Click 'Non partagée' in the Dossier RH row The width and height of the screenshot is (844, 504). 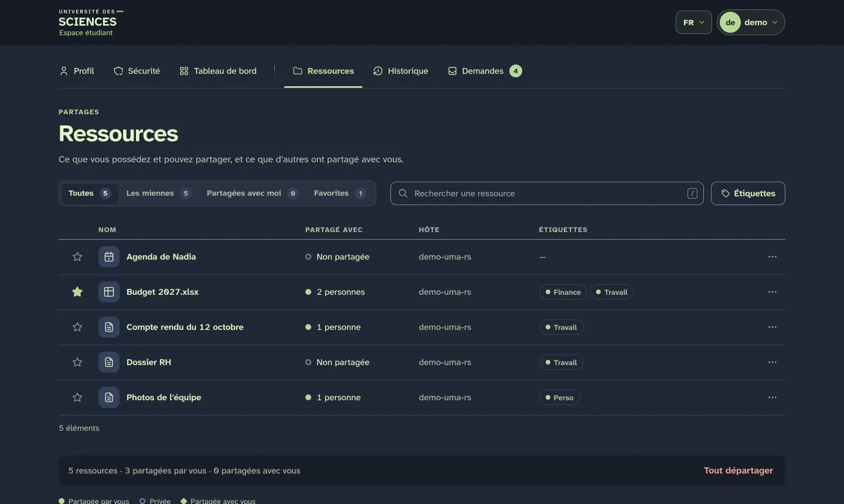point(338,362)
